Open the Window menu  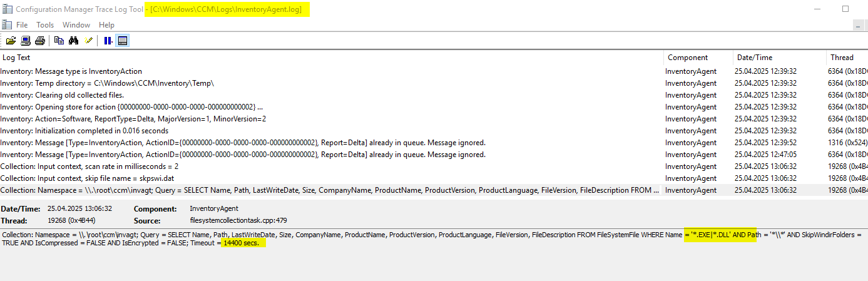pyautogui.click(x=76, y=25)
